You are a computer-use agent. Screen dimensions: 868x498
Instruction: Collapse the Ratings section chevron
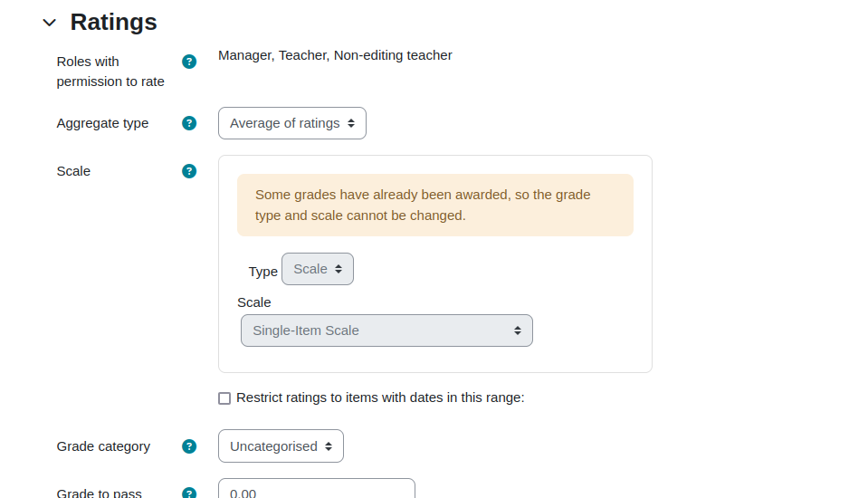coord(49,23)
